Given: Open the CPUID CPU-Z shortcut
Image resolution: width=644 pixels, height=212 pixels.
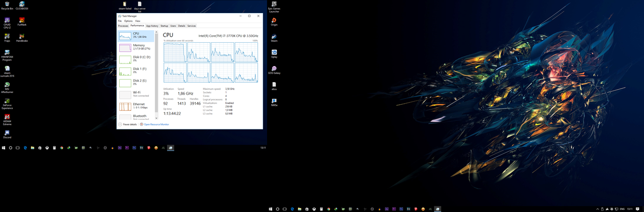Looking at the screenshot, I should tap(7, 21).
